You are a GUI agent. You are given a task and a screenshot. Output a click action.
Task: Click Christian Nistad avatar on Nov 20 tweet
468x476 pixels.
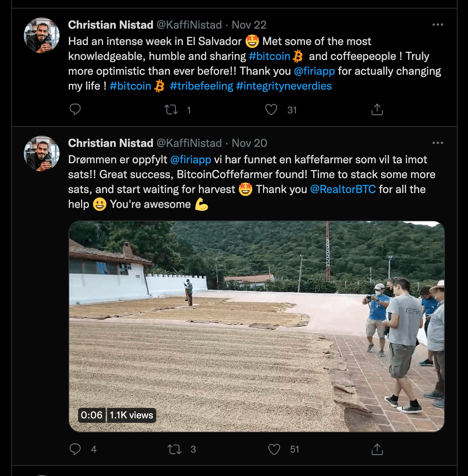coord(42,154)
